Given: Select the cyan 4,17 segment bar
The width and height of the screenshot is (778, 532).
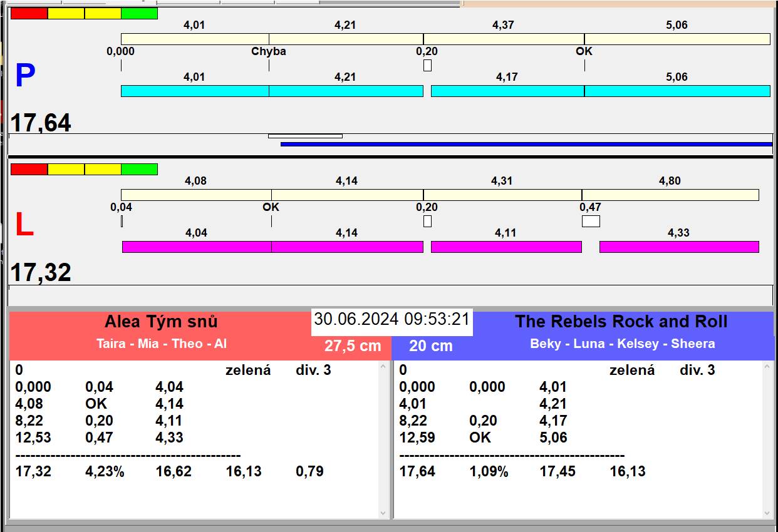Looking at the screenshot, I should [x=507, y=91].
